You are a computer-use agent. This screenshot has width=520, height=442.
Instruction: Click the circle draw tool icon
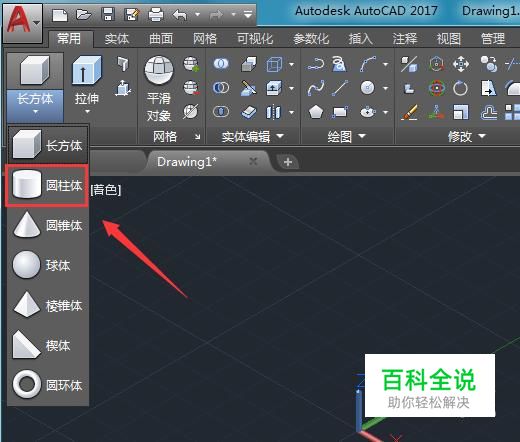point(367,88)
